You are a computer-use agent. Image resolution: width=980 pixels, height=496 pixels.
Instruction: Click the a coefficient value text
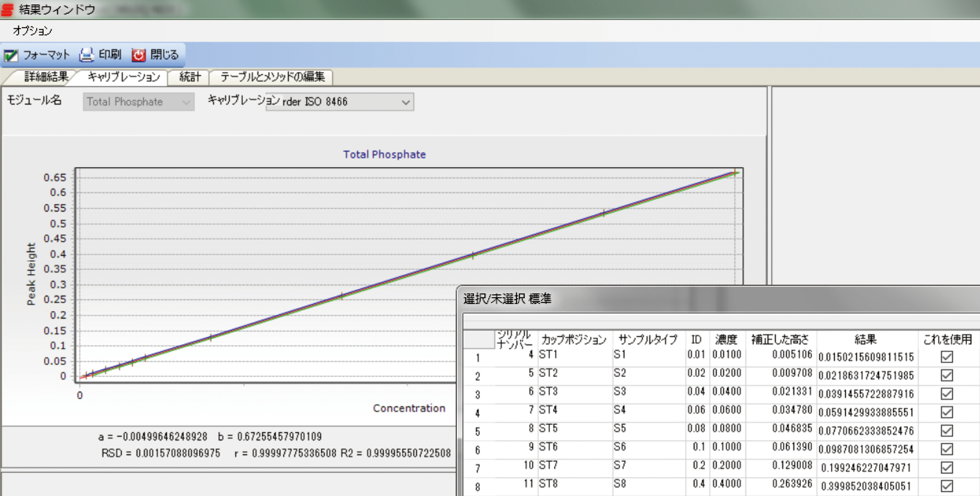(153, 437)
